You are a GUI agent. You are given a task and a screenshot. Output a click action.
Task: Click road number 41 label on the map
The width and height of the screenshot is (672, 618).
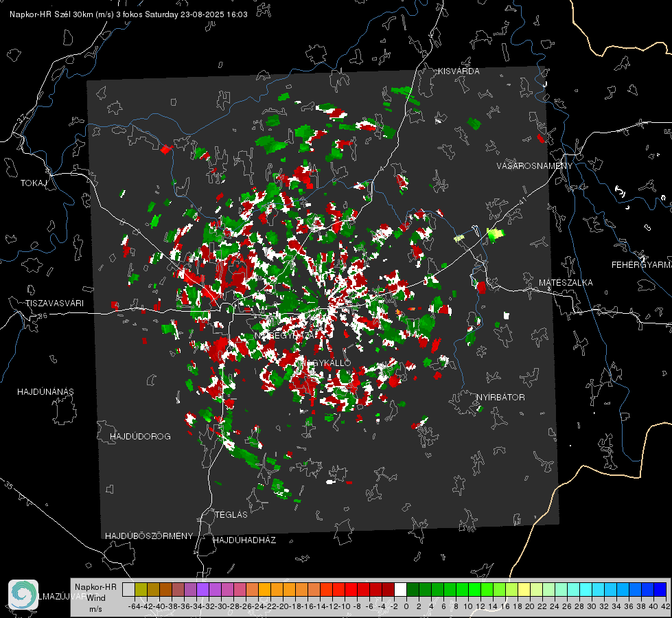coord(522,201)
